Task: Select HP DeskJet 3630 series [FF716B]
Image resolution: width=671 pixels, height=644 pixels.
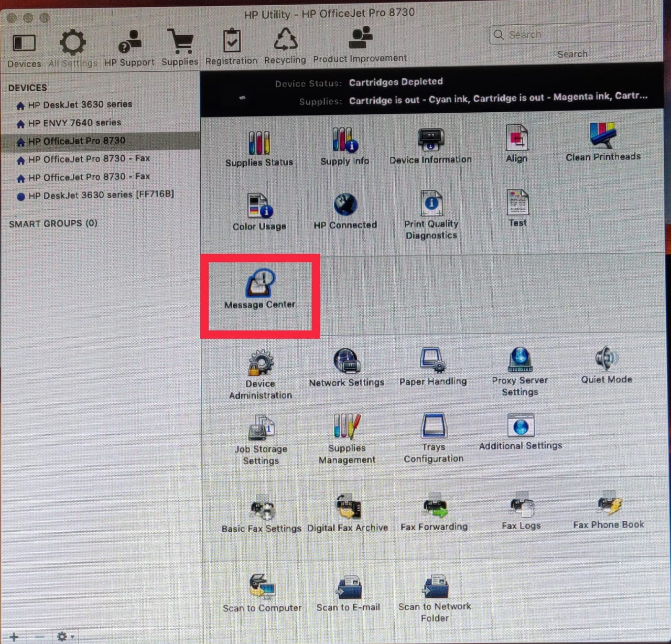Action: (x=100, y=195)
